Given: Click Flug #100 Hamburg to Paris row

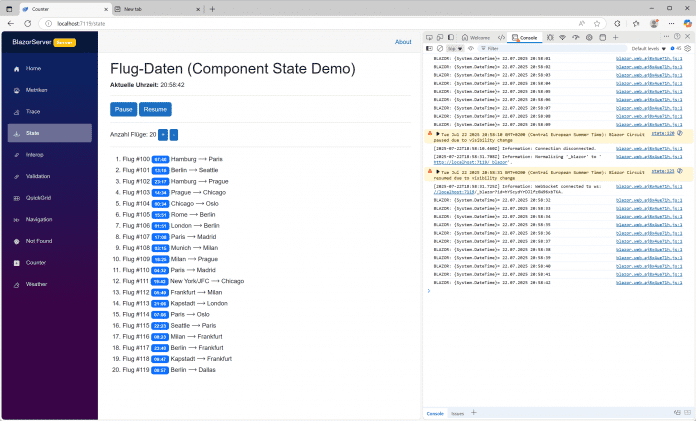Looking at the screenshot, I should (173, 159).
